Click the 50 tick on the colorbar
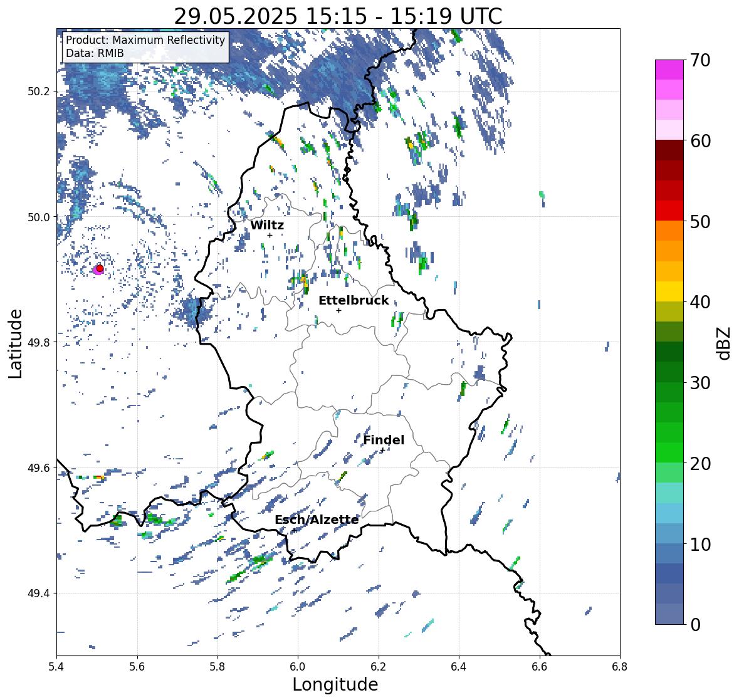The height and width of the screenshot is (700, 739). coord(700,221)
